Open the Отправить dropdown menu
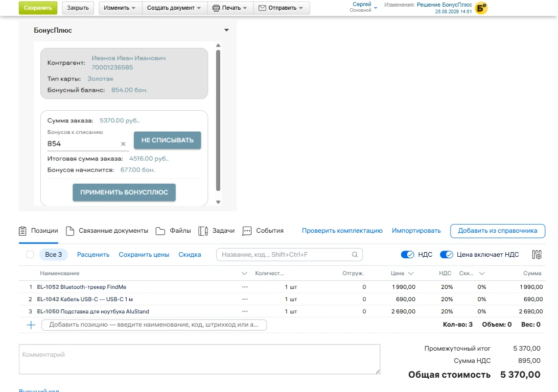 [282, 8]
